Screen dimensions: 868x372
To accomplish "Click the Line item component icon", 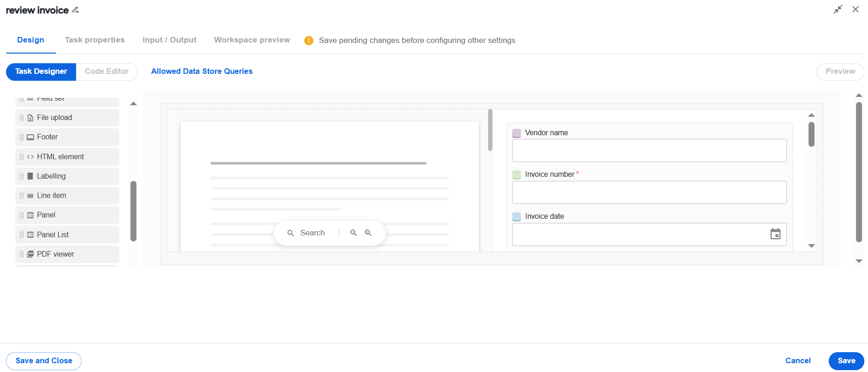I will pos(30,196).
